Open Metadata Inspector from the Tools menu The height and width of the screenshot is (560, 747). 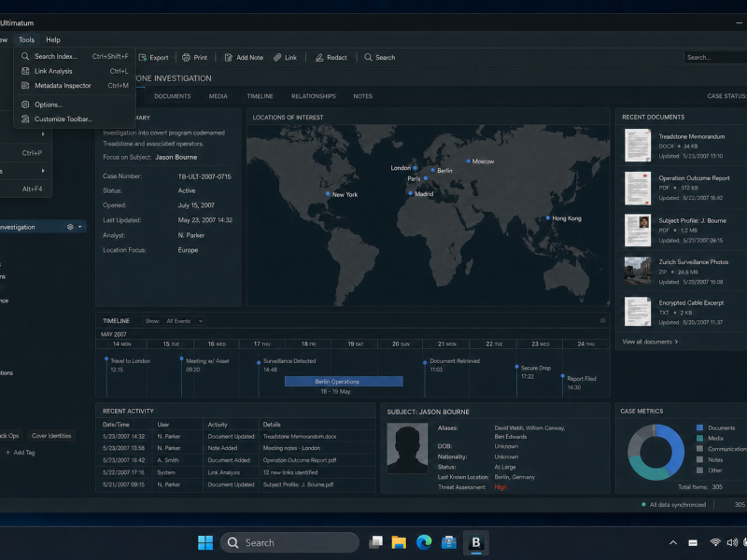pyautogui.click(x=75, y=86)
